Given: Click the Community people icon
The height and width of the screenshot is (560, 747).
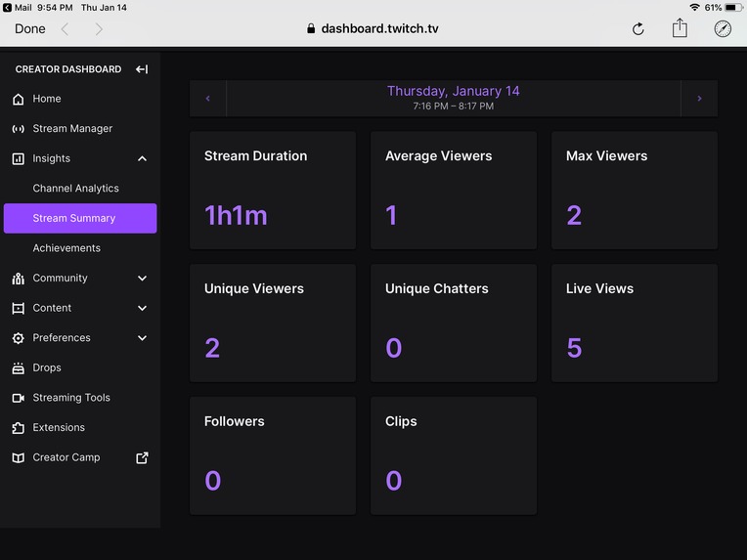Looking at the screenshot, I should [19, 279].
